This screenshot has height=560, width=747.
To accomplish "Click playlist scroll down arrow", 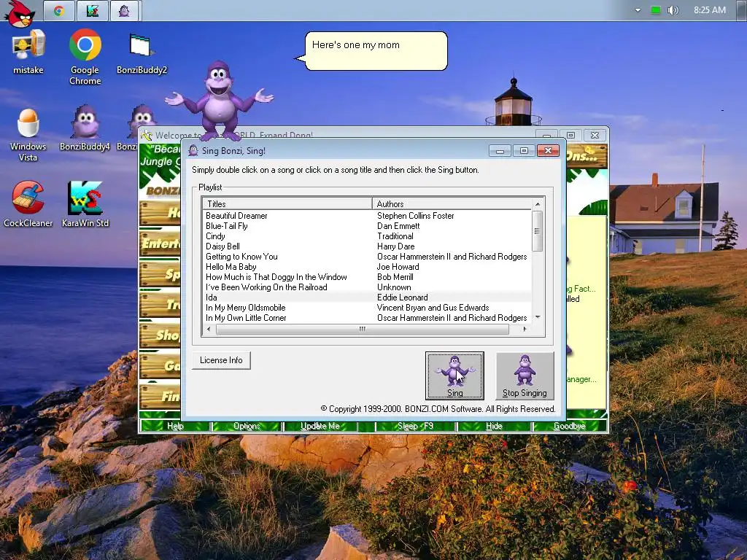I will [538, 317].
